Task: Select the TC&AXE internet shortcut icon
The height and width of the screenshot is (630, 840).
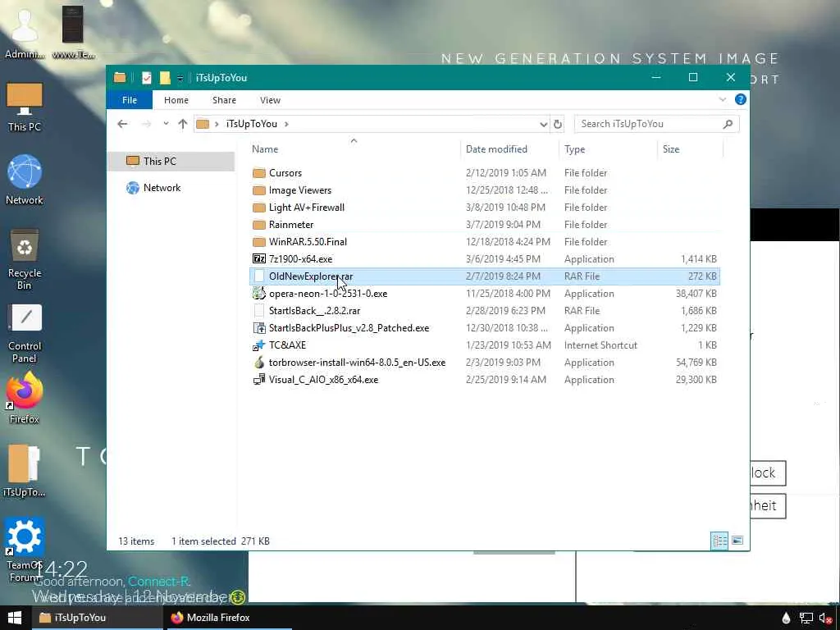Action: pos(258,345)
